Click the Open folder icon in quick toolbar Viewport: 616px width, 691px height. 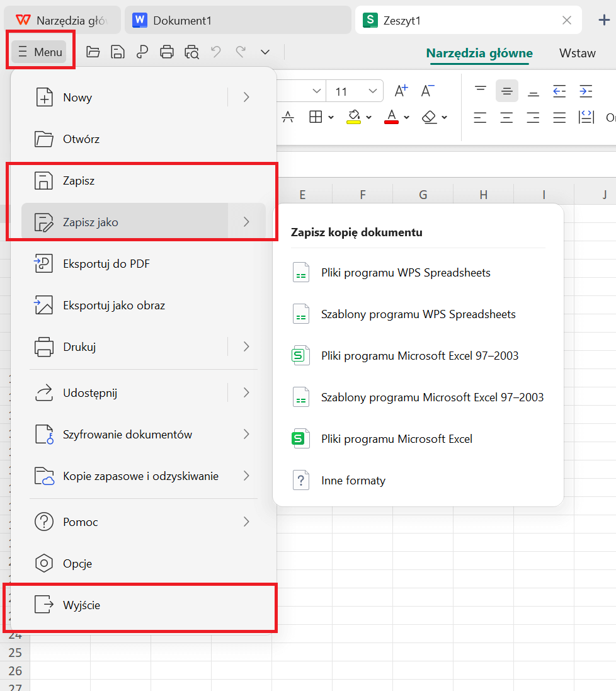[93, 52]
